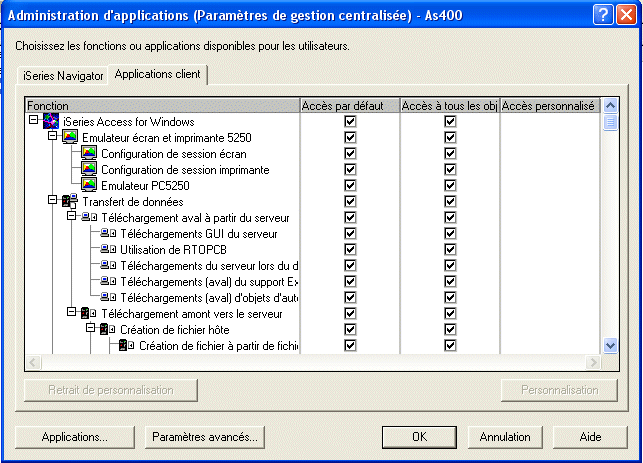
Task: Click the Fonction column header
Action: pyautogui.click(x=162, y=106)
